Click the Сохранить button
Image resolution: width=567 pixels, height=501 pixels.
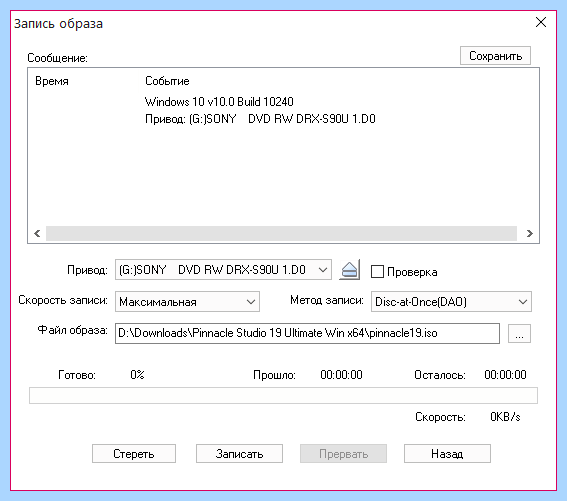point(495,56)
